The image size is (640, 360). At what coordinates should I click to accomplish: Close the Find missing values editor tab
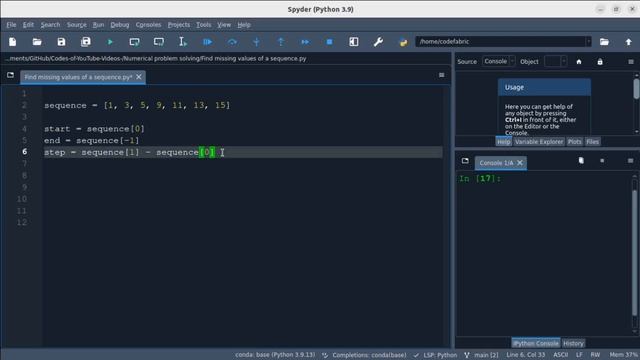click(139, 77)
